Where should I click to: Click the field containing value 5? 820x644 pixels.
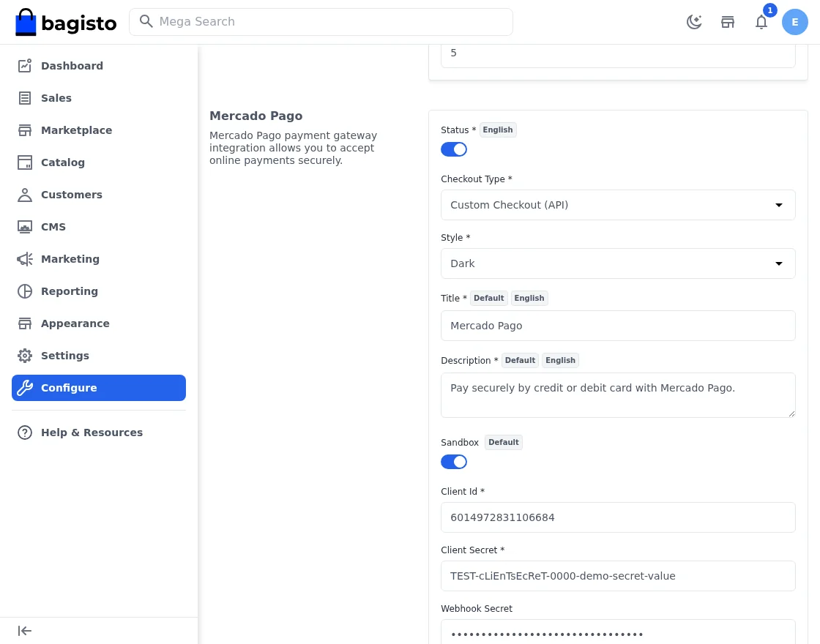[618, 56]
